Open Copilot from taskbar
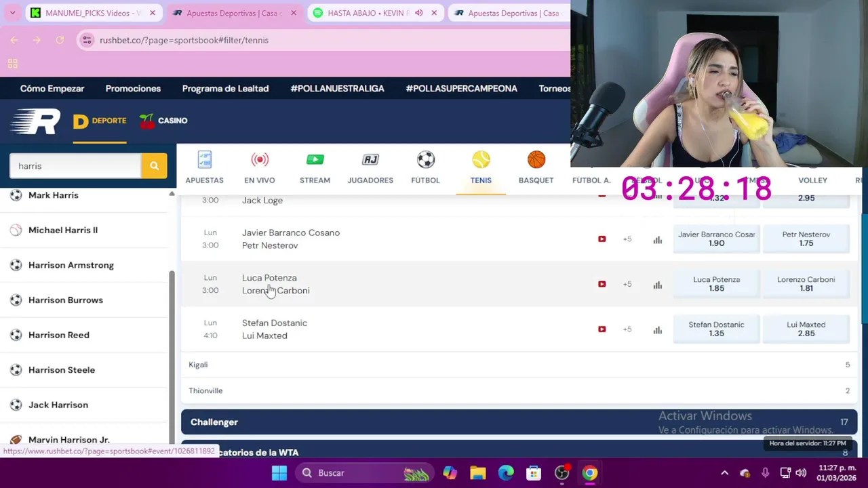The height and width of the screenshot is (488, 868). 450,473
